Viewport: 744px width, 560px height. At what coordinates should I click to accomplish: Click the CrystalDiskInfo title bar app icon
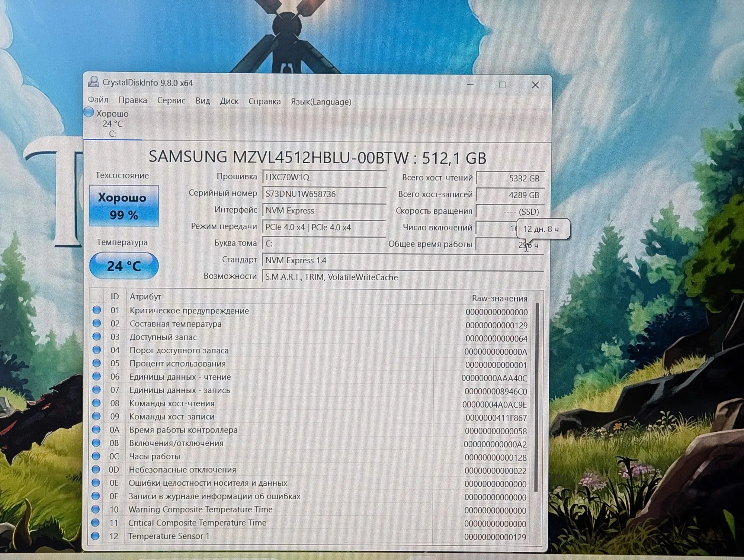click(x=93, y=82)
